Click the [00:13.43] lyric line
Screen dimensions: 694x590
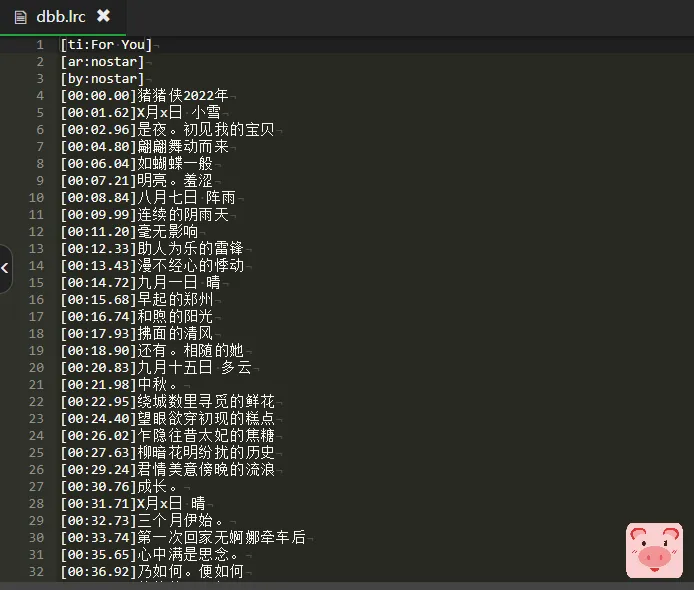click(x=152, y=266)
